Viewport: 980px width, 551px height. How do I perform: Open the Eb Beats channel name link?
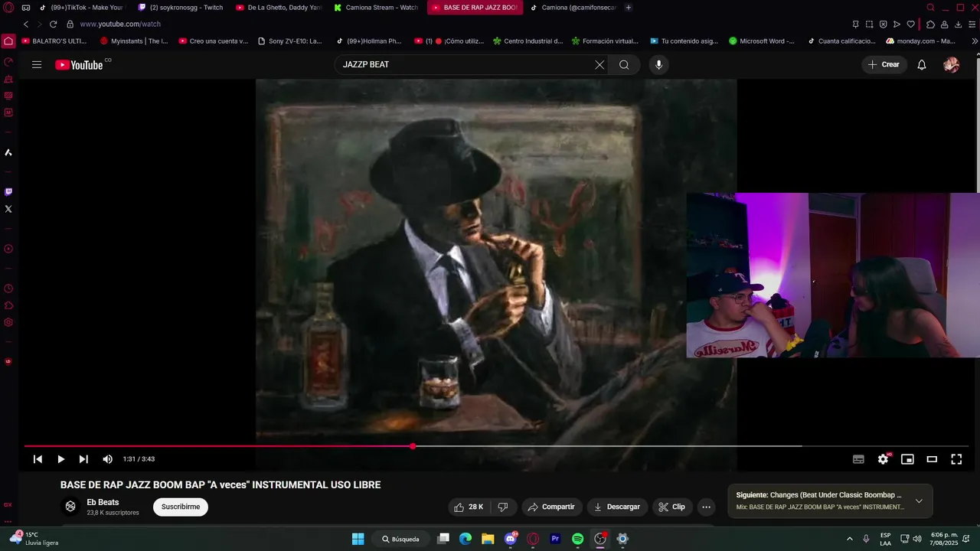click(x=103, y=502)
